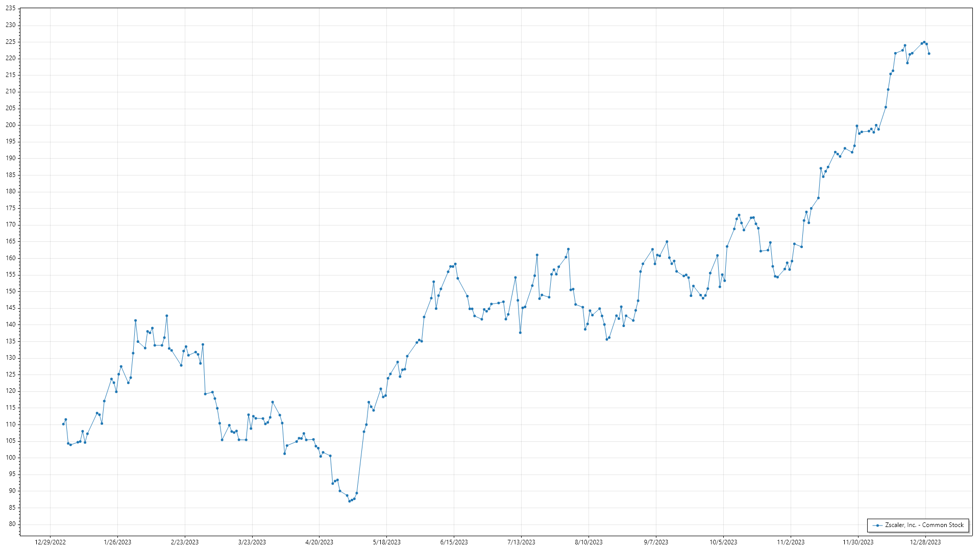Click the highest data point near 225
980x551 pixels.
coord(924,42)
